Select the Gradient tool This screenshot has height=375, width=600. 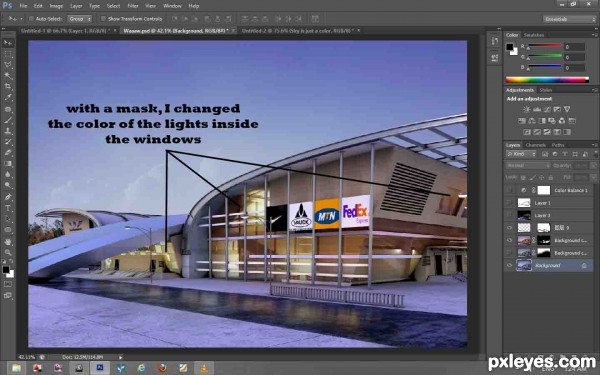[8, 163]
